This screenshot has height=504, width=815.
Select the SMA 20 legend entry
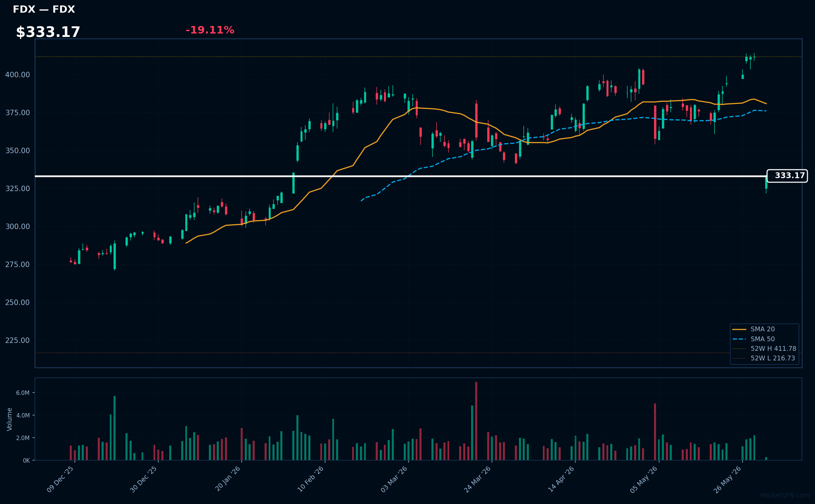[753, 329]
